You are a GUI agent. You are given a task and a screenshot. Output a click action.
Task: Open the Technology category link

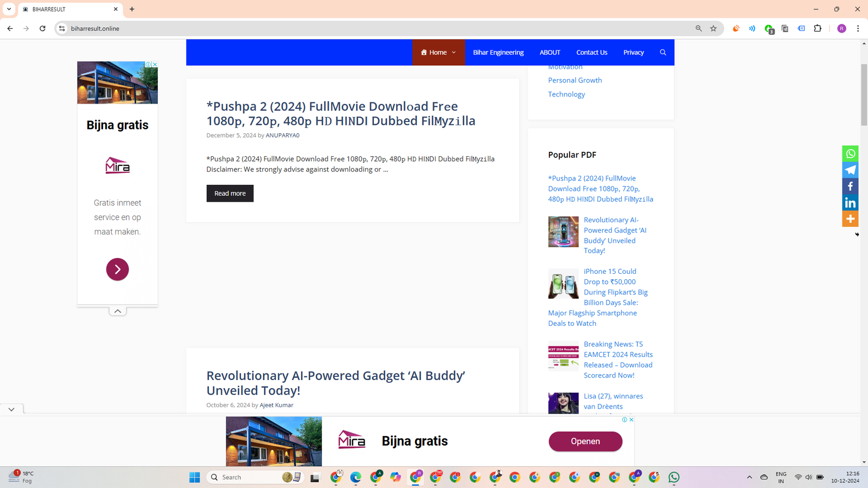click(566, 94)
